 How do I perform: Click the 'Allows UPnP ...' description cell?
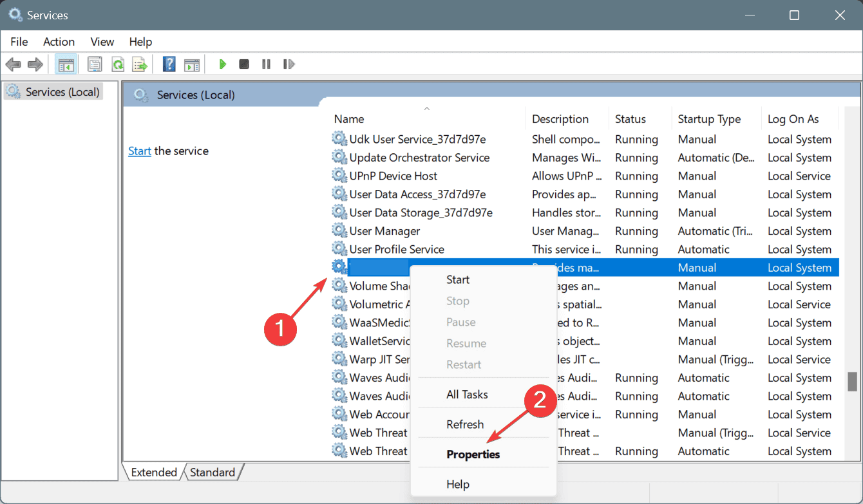567,176
